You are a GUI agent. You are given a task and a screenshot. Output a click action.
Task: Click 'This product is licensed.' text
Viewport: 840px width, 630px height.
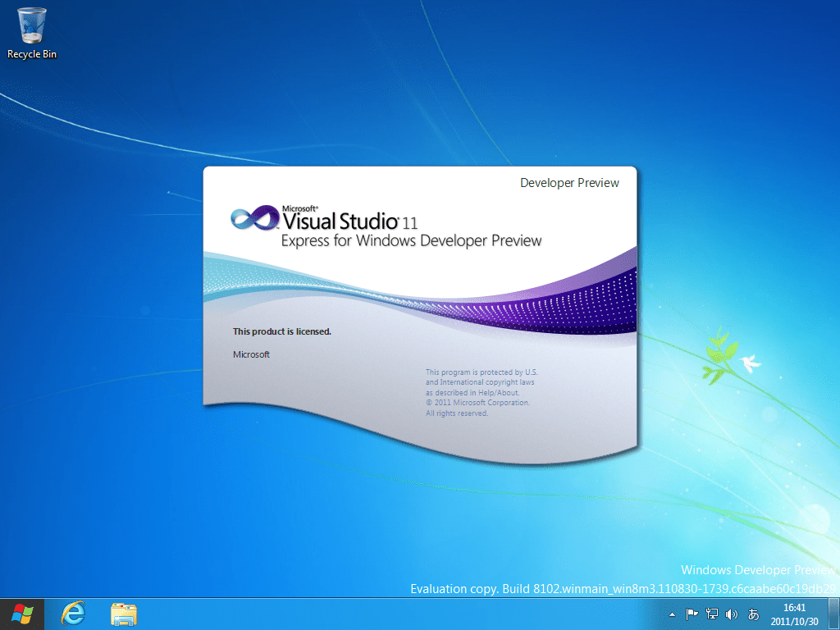coord(282,331)
